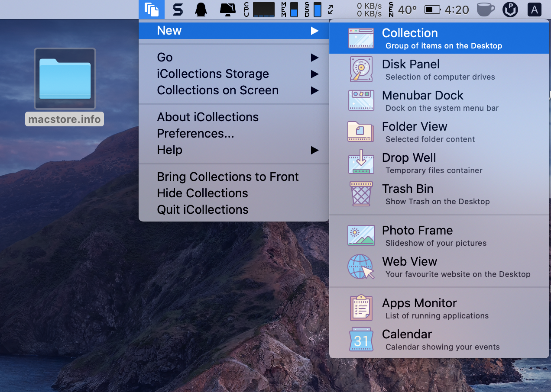Viewport: 551px width, 392px height.
Task: Click the A input source icon
Action: (x=535, y=10)
